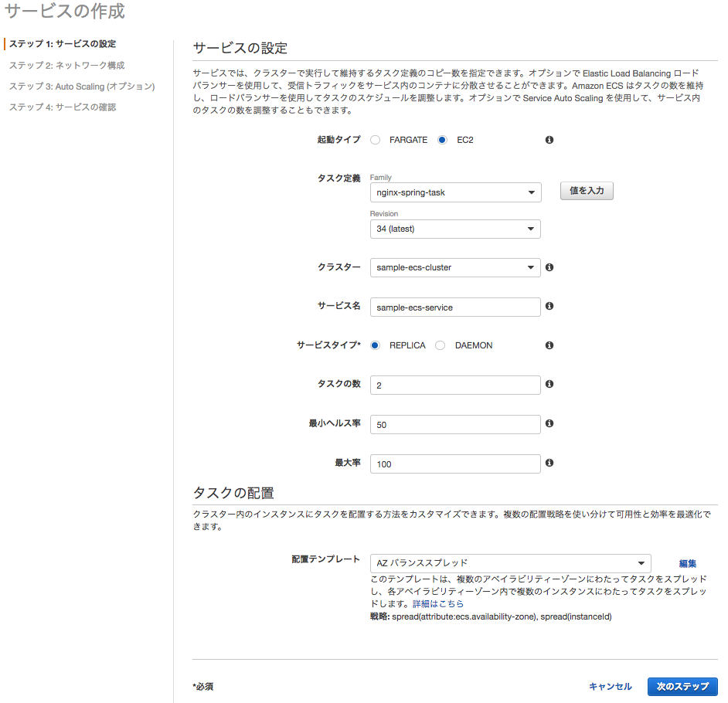This screenshot has width=728, height=703.
Task: Open the Family dropdown nginx-spring-task
Action: coord(455,192)
